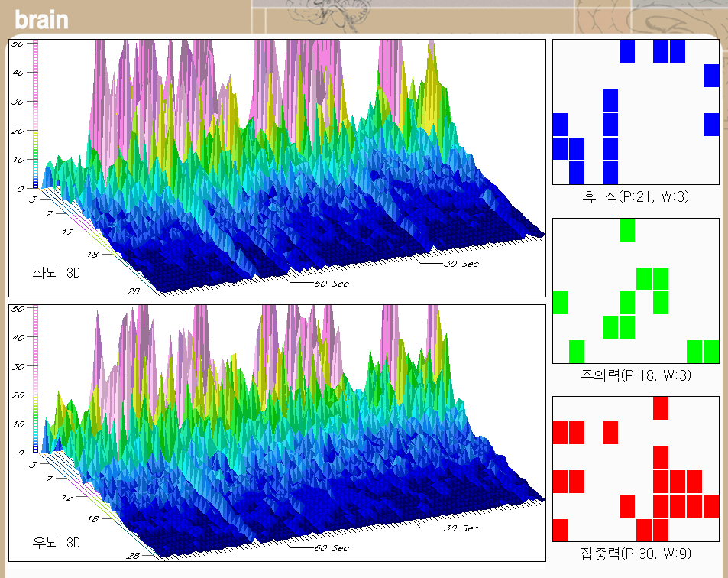728x578 pixels.
Task: Click the 집중력(P:30, W:9) label
Action: (636, 554)
